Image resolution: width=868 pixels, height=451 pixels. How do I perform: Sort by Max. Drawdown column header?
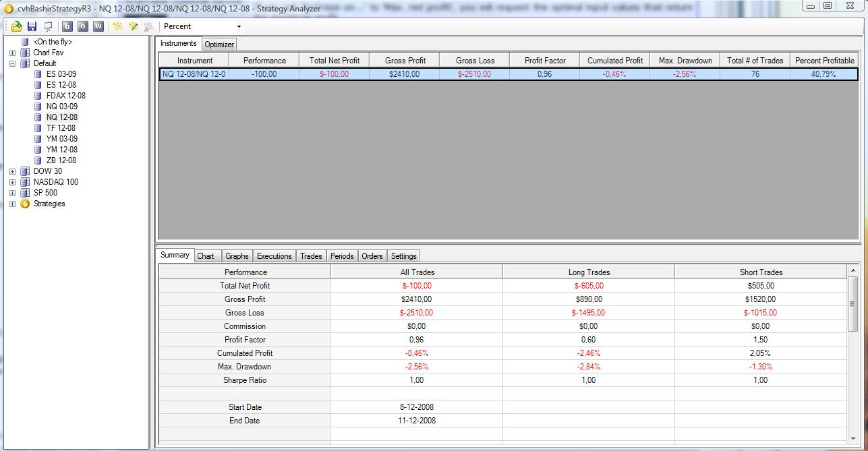685,60
